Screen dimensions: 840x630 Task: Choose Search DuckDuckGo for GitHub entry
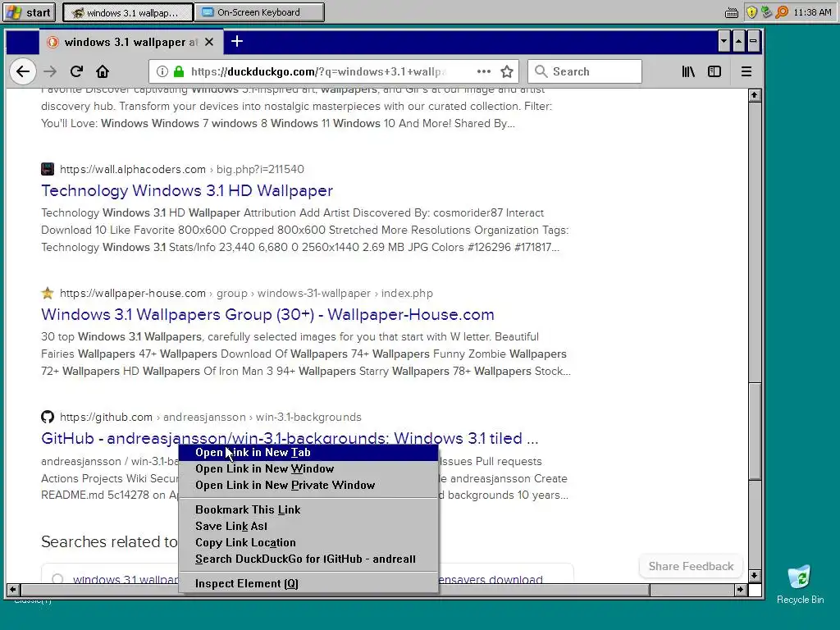point(308,559)
